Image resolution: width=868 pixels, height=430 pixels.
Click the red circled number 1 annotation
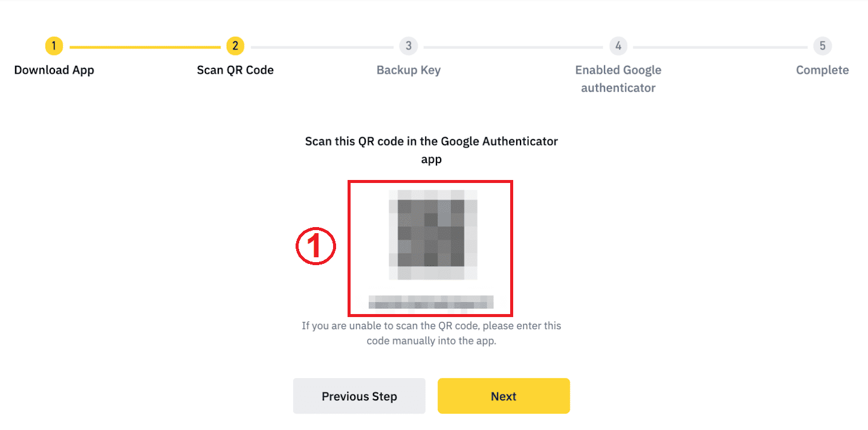click(316, 246)
